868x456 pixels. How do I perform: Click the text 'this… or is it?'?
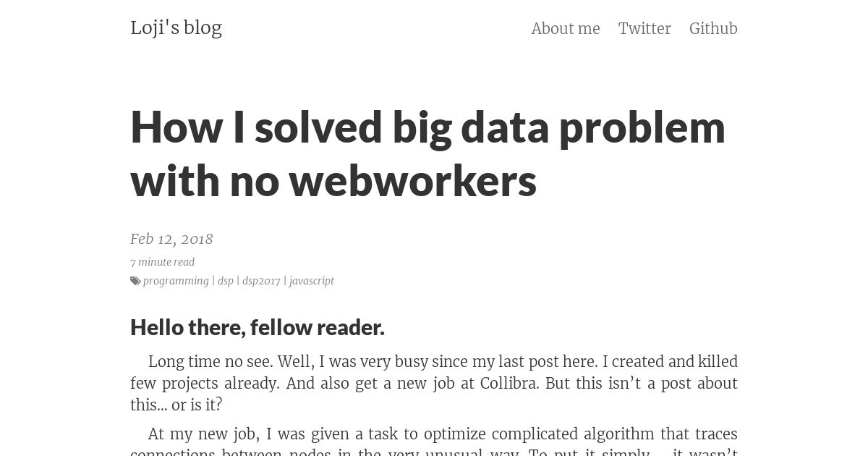point(176,405)
